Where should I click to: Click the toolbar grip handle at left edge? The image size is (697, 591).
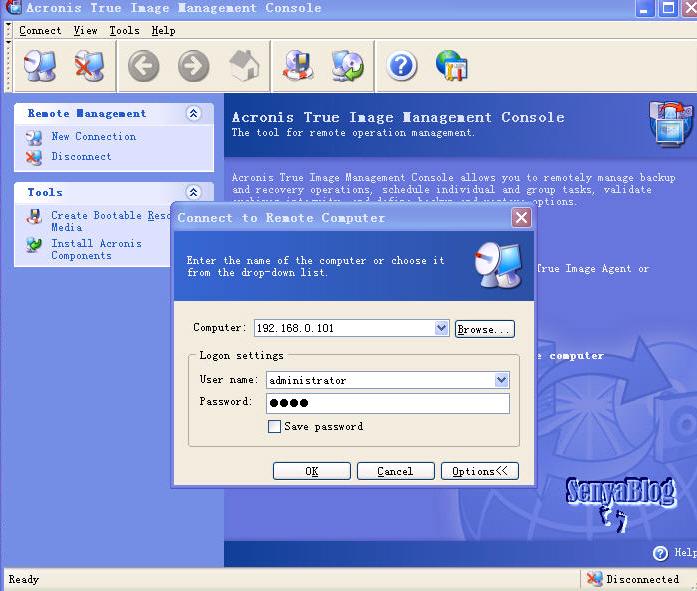(x=8, y=65)
